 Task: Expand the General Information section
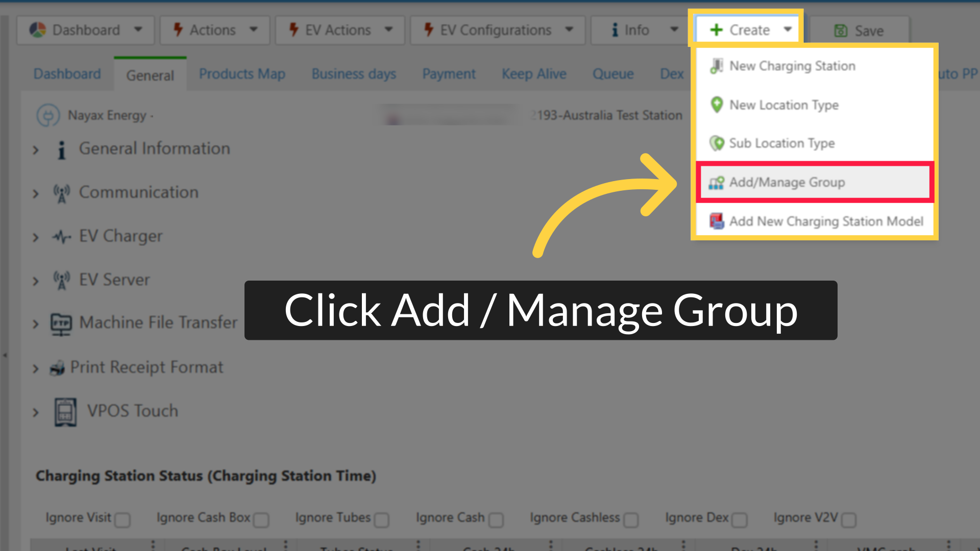35,150
